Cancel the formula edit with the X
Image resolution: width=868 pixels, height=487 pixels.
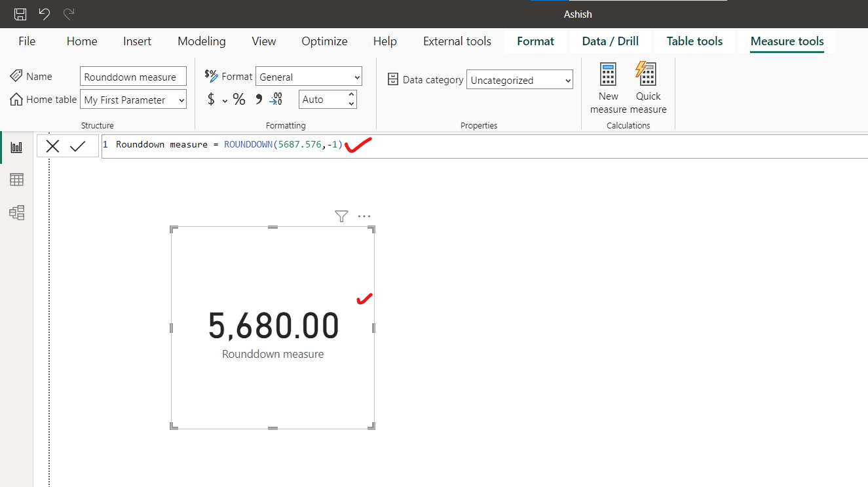(52, 146)
